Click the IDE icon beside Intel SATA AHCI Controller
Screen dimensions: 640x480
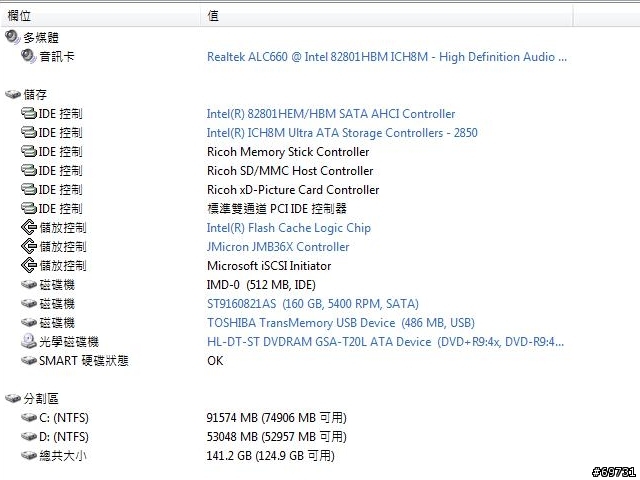29,113
